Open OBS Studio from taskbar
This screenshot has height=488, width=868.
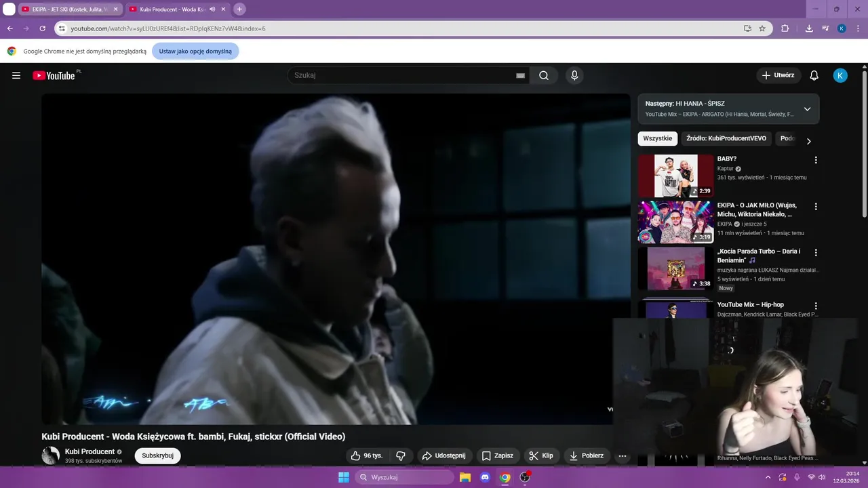pos(524,477)
